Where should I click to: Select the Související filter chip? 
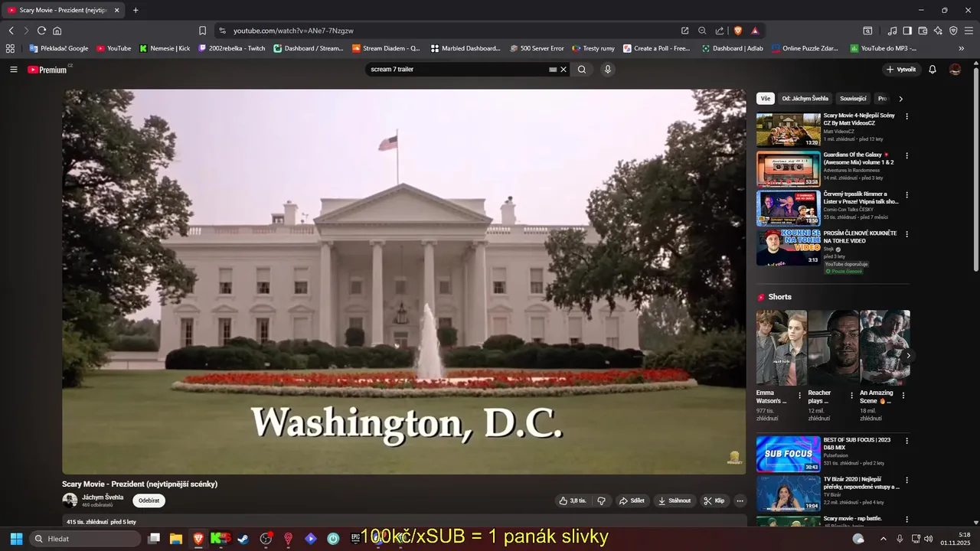tap(853, 99)
